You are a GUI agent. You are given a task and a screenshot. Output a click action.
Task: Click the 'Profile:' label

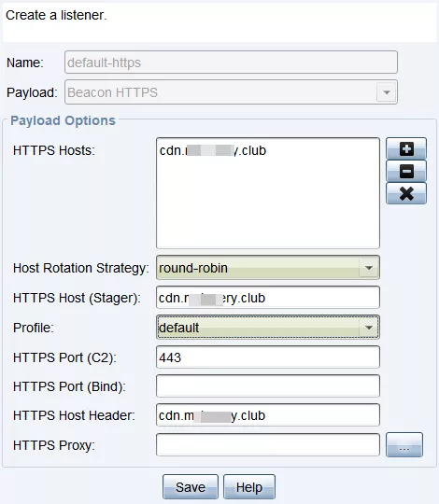click(34, 328)
